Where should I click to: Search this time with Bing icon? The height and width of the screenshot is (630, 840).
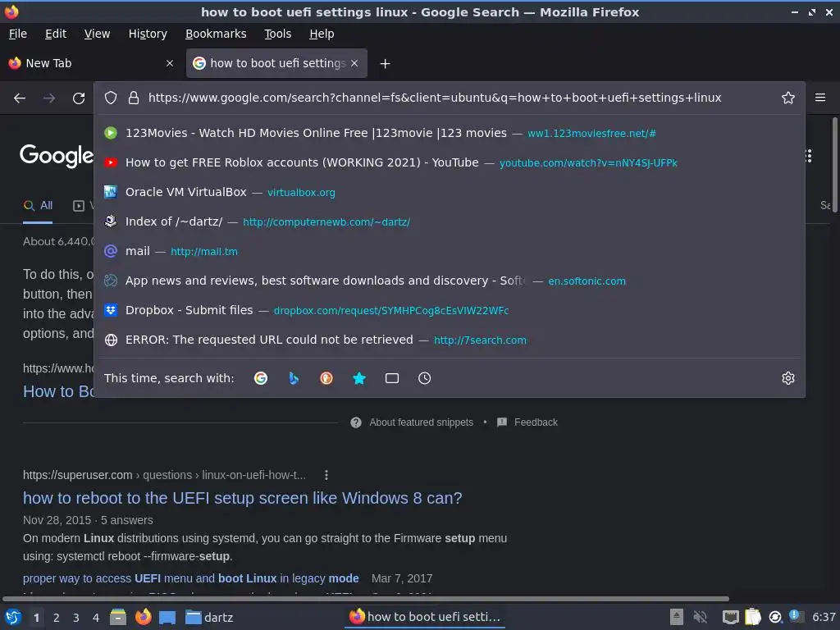[x=294, y=378]
